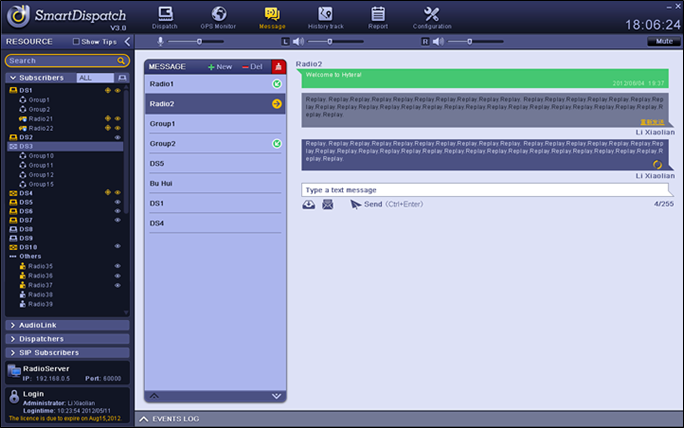Viewport: 684px width, 428px height.
Task: Click the microphone icon in audio bar
Action: [x=160, y=41]
